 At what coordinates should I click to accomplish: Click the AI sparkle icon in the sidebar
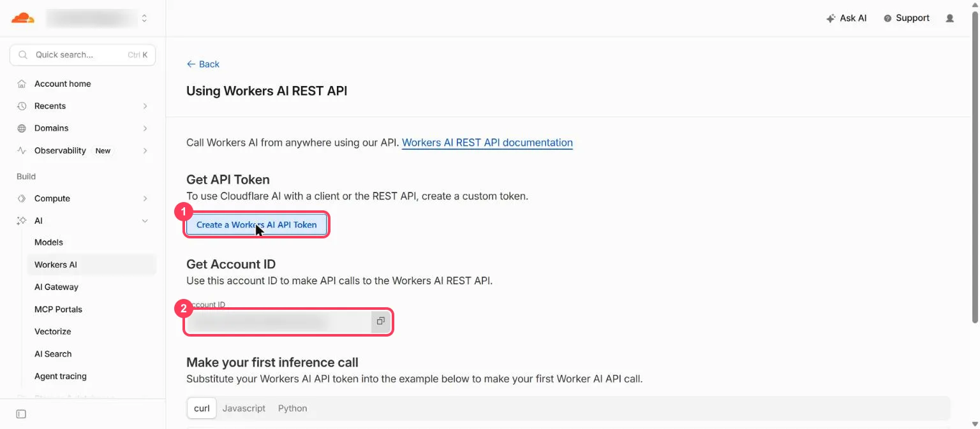[22, 221]
